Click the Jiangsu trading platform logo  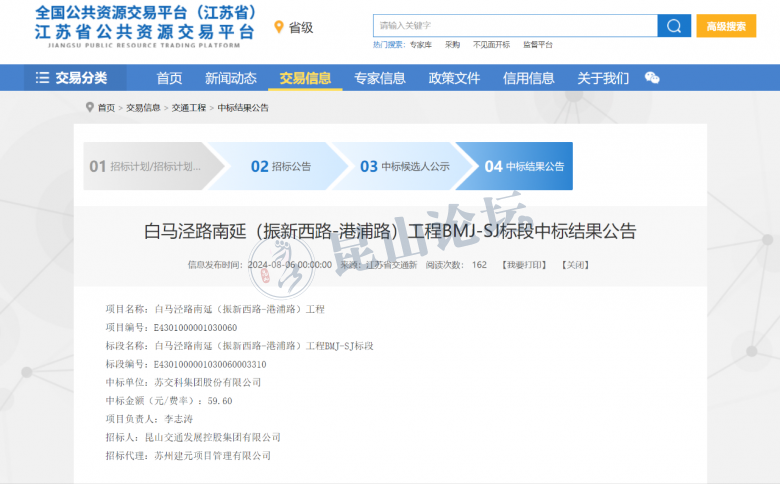coord(143,24)
